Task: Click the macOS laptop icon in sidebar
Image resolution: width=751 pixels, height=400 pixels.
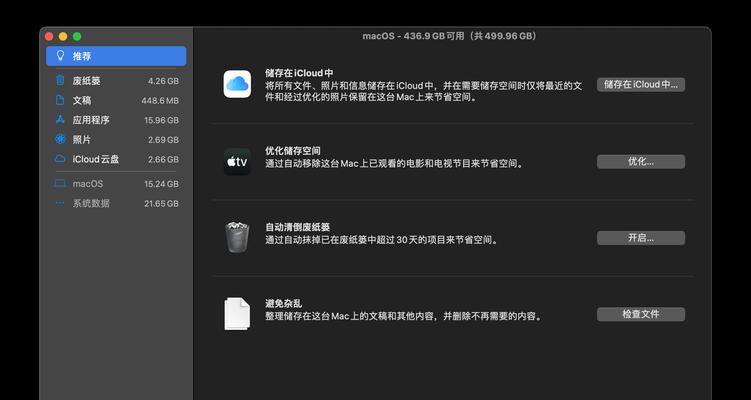Action: 60,183
